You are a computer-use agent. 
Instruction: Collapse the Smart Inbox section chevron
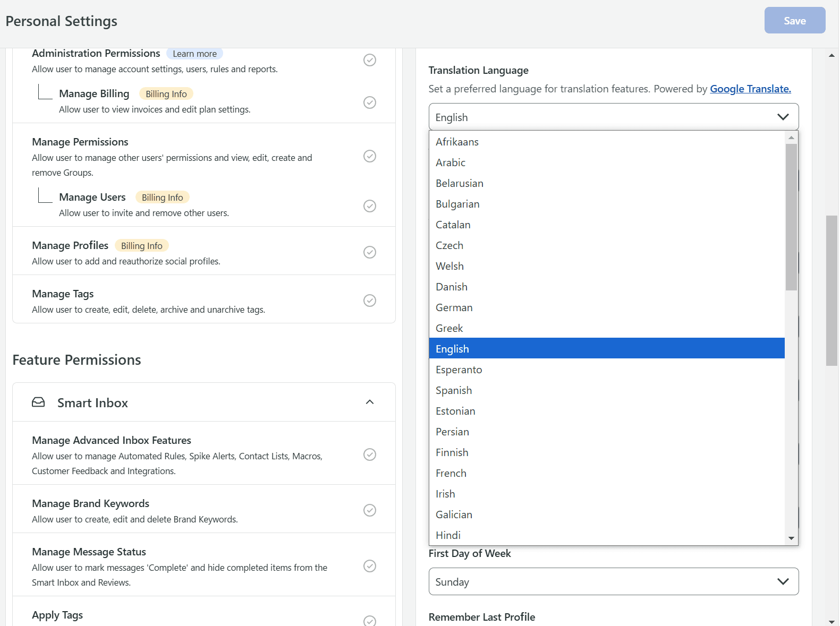pos(370,402)
